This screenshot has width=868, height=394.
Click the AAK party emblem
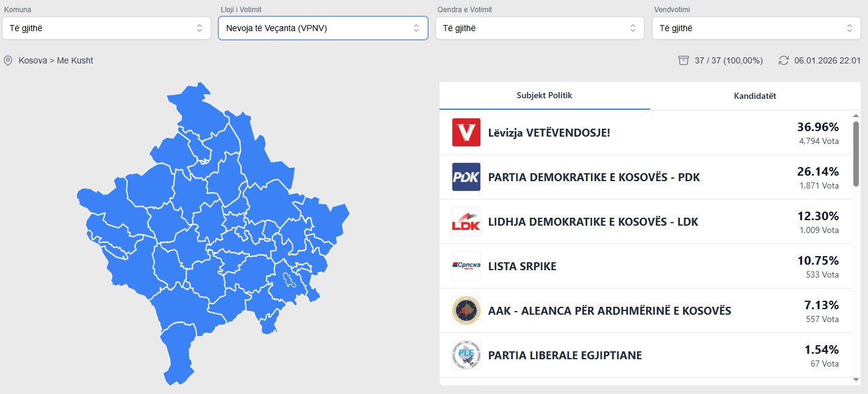pyautogui.click(x=466, y=310)
